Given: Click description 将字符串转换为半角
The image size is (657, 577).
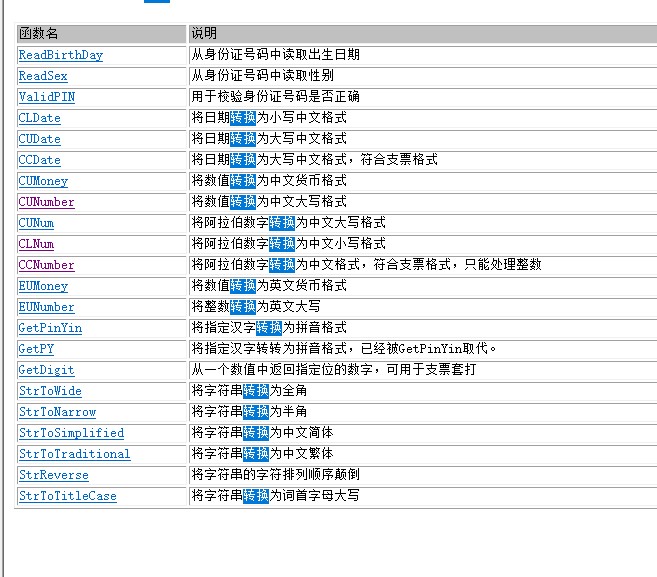Looking at the screenshot, I should tap(249, 411).
